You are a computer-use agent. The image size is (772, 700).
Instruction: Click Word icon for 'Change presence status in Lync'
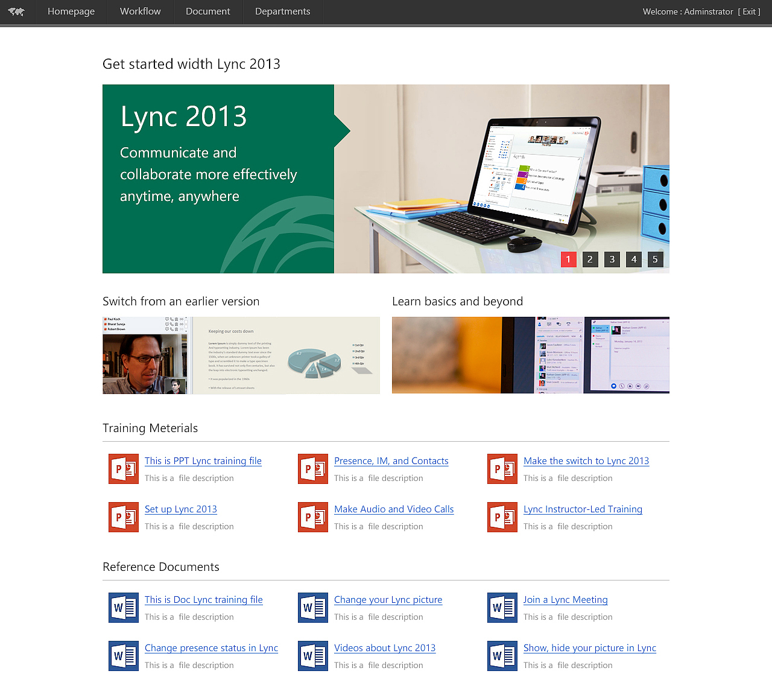tap(124, 656)
